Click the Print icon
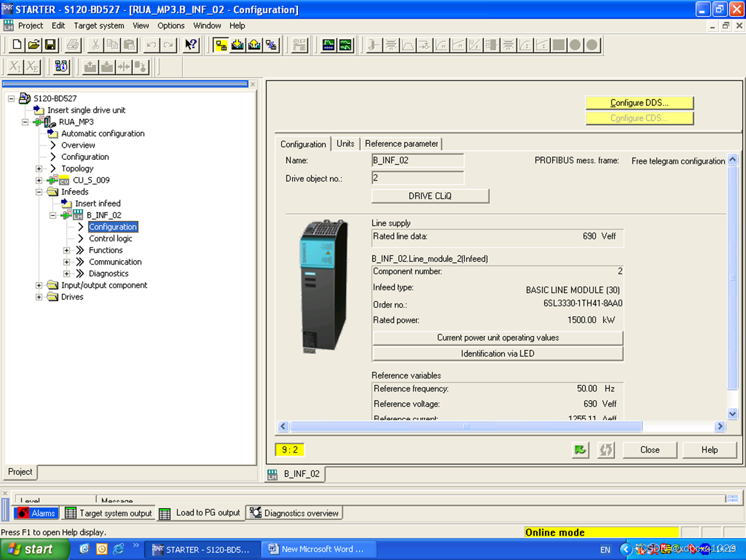 [73, 45]
